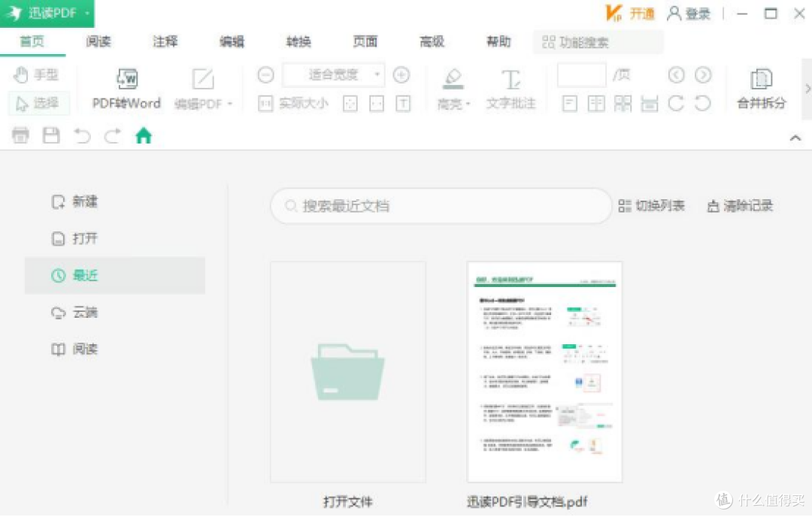Click the save icon
The width and height of the screenshot is (812, 517).
[51, 135]
